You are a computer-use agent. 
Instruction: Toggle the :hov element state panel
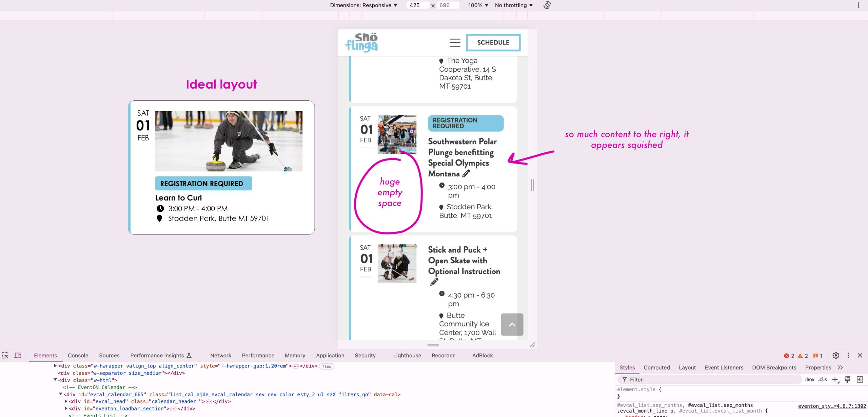click(810, 379)
